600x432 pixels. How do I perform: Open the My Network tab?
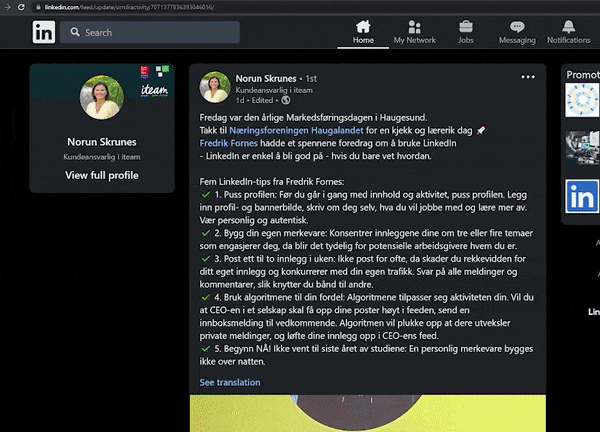point(414,33)
